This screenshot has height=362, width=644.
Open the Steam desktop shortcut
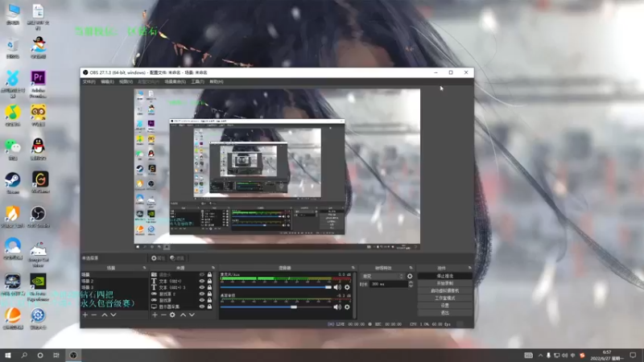point(13,183)
